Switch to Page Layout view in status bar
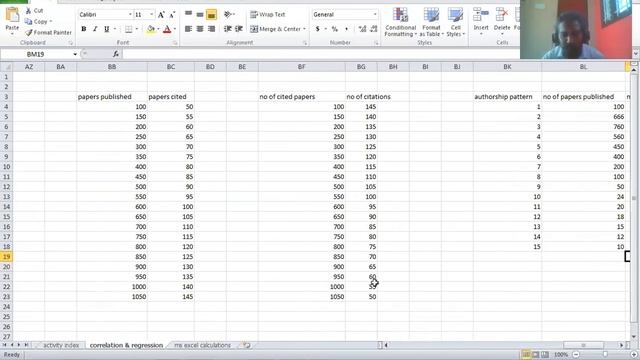This screenshot has width=640, height=360. click(535, 355)
